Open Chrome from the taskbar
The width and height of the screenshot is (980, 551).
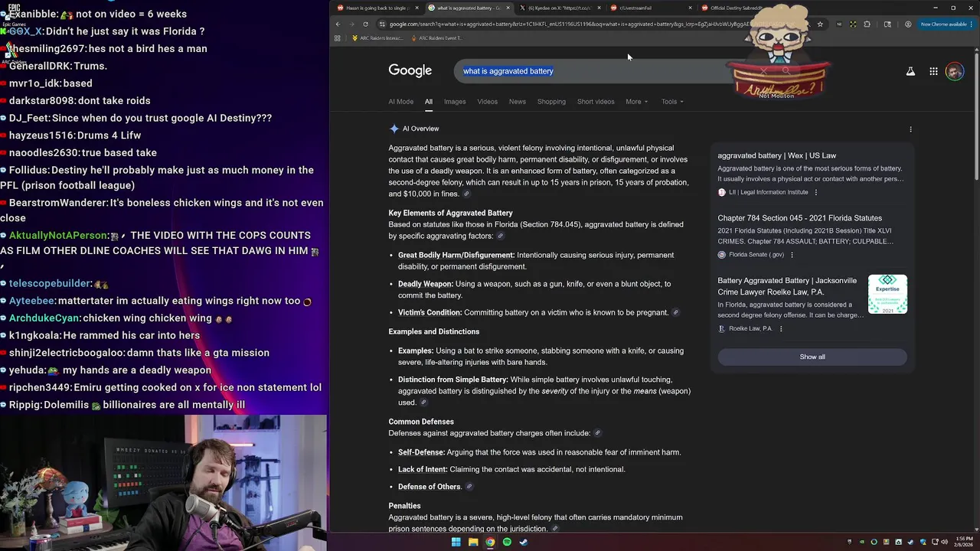pyautogui.click(x=490, y=542)
